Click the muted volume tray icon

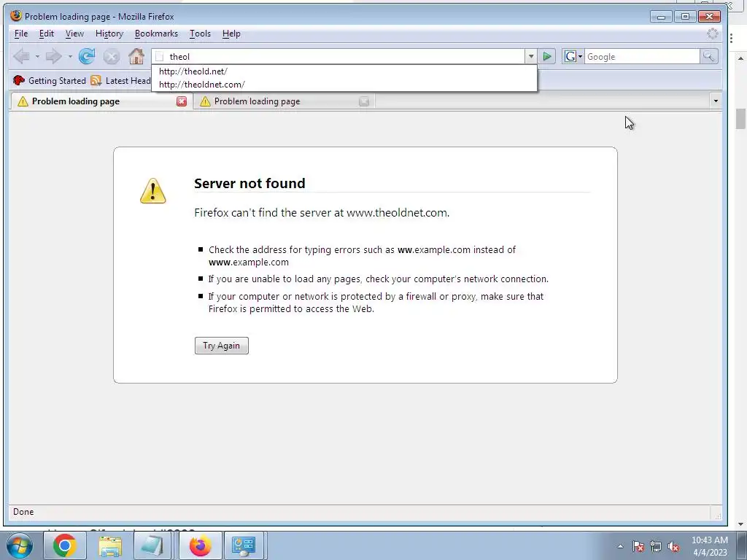tap(673, 546)
